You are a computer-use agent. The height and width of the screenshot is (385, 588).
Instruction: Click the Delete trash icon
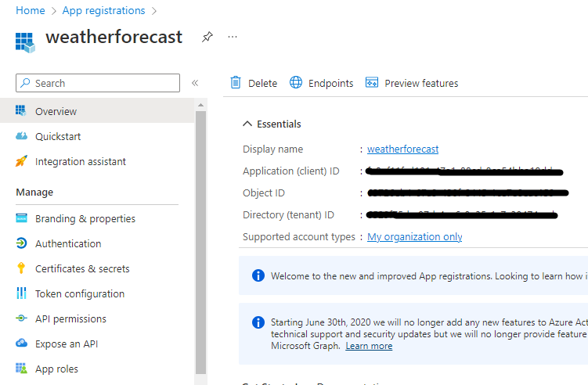pos(235,83)
